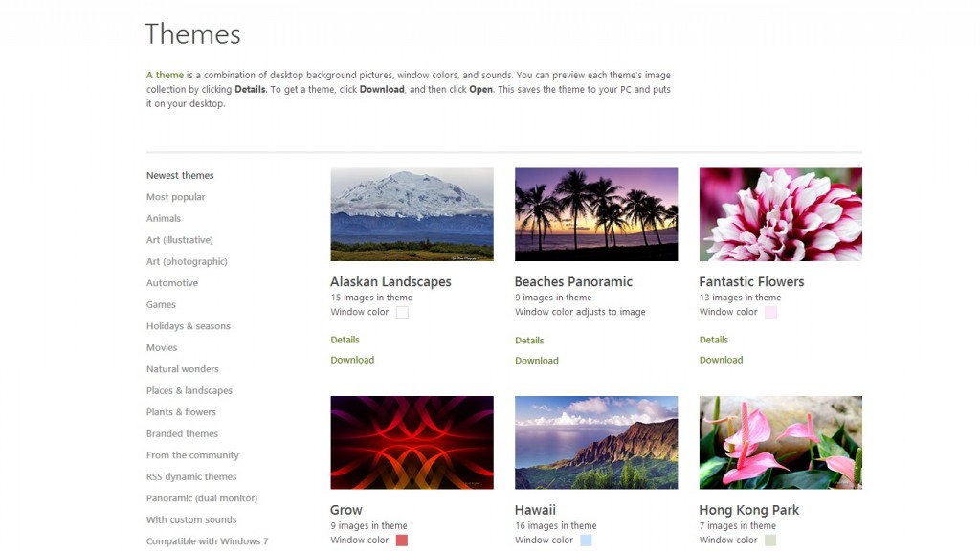Viewport: 980px width, 551px height.
Task: Open the Fantastic Flowers theme image
Action: click(x=780, y=214)
